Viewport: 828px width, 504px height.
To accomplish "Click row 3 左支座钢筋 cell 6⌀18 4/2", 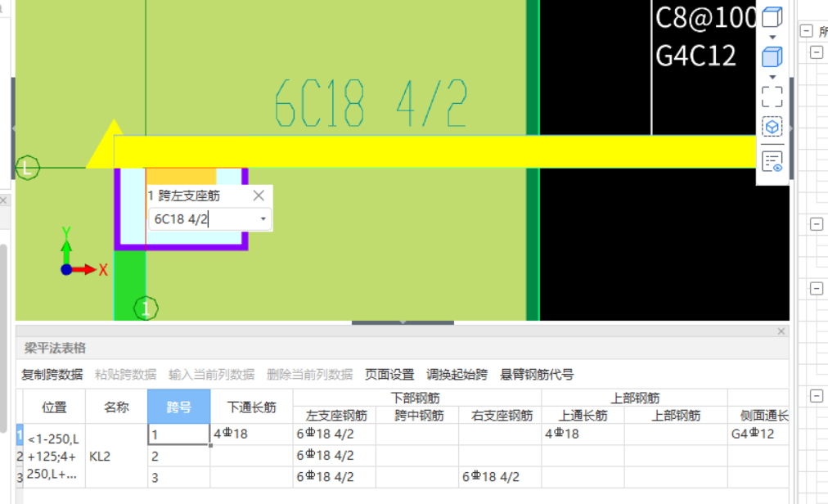I will 335,478.
